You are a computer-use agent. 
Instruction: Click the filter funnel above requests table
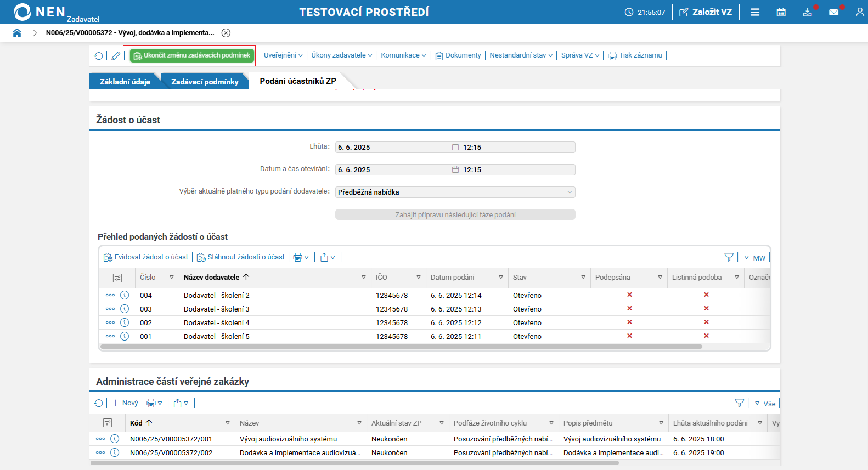pos(729,257)
